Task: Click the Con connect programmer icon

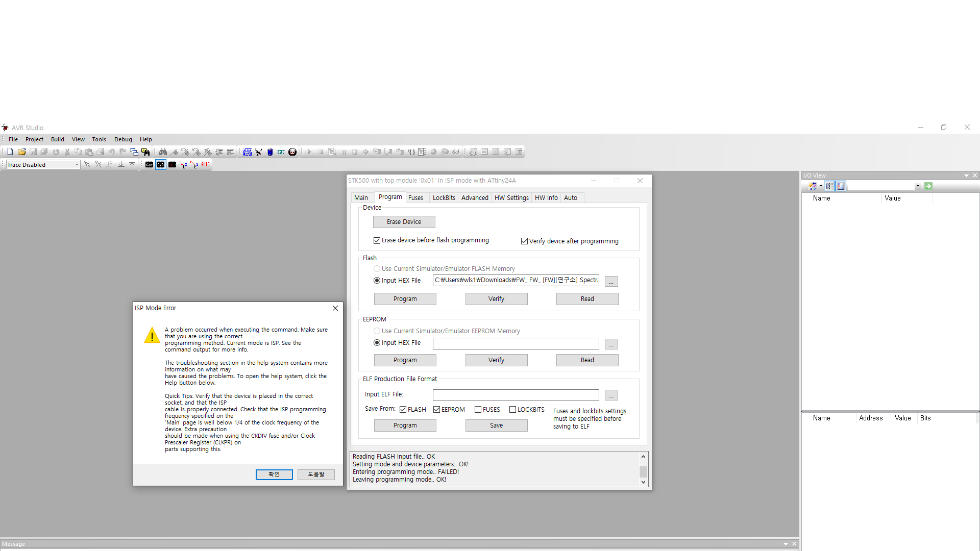Action: click(149, 164)
